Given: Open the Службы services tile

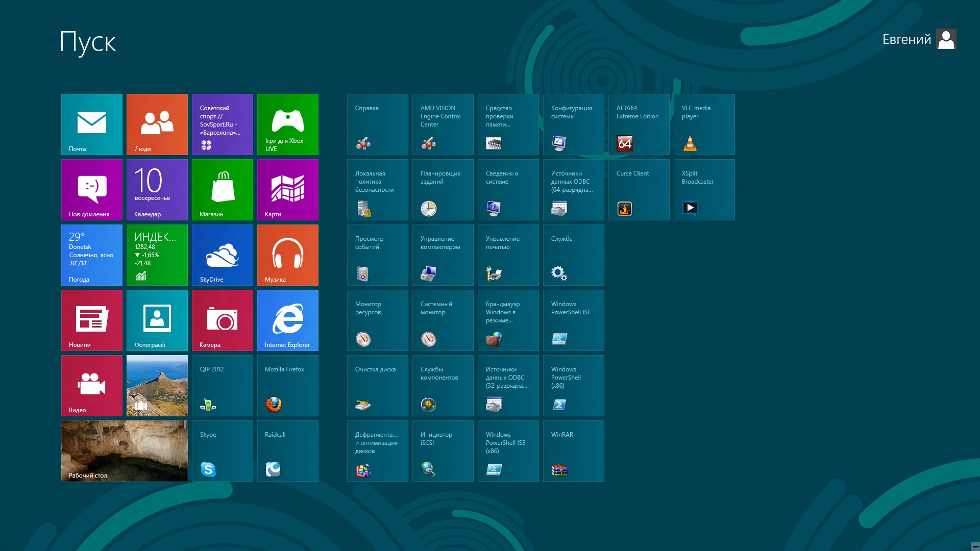Looking at the screenshot, I should 574,255.
